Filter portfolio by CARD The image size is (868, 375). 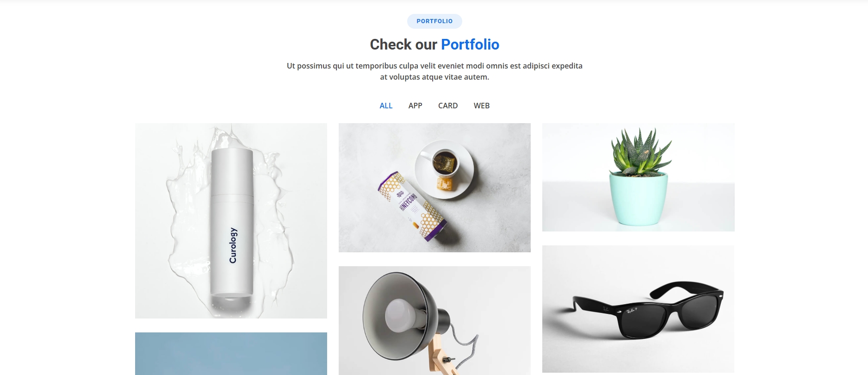[x=448, y=106]
